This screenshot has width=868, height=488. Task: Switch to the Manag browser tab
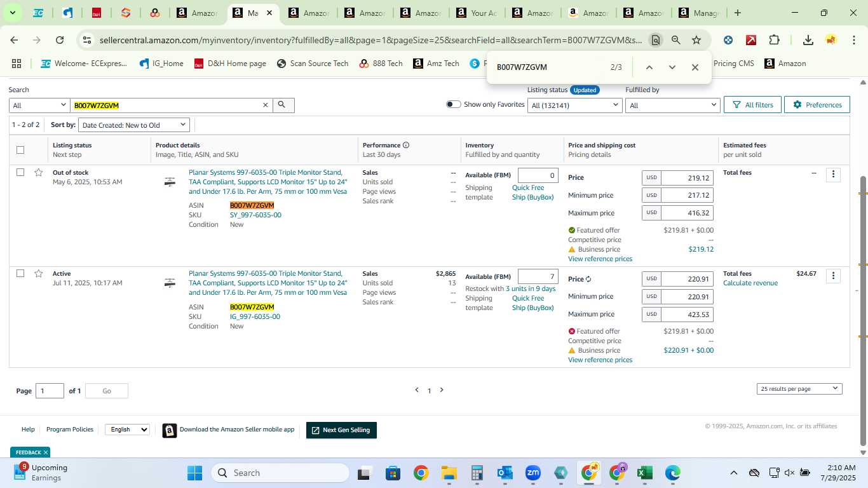698,13
